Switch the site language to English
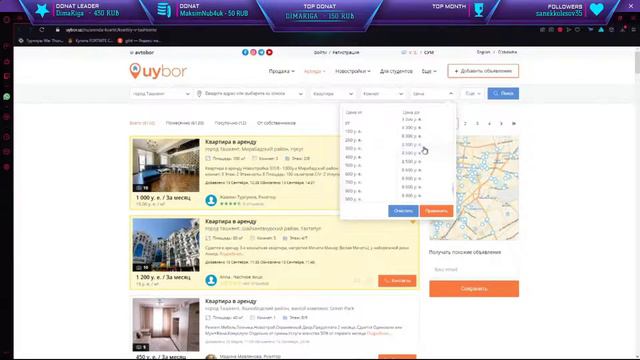This screenshot has height=360, width=640. [483, 52]
